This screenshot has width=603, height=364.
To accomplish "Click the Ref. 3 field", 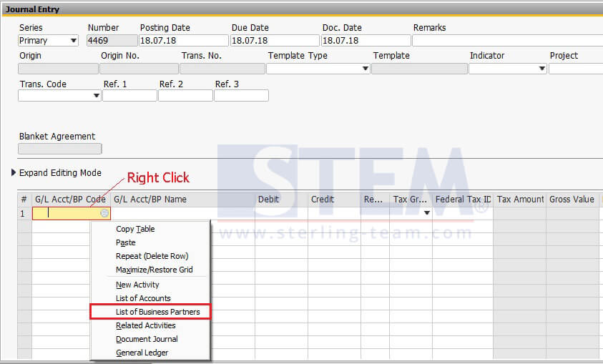I will click(x=241, y=95).
